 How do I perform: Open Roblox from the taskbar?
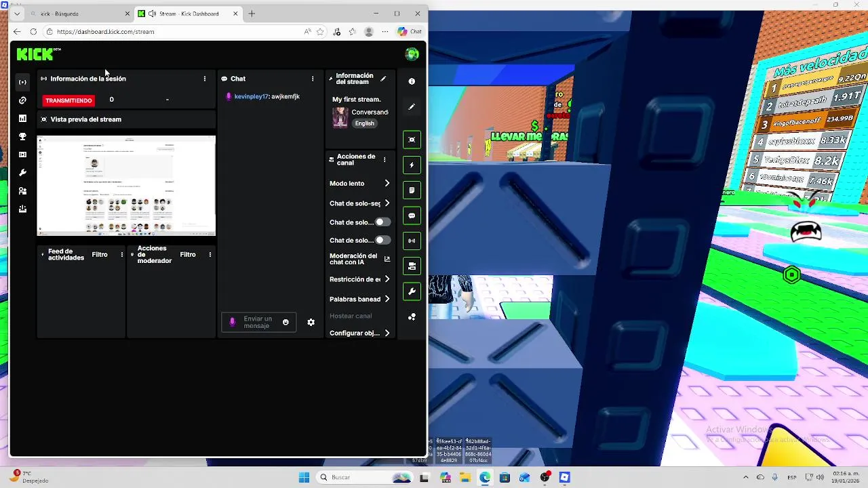pyautogui.click(x=564, y=477)
